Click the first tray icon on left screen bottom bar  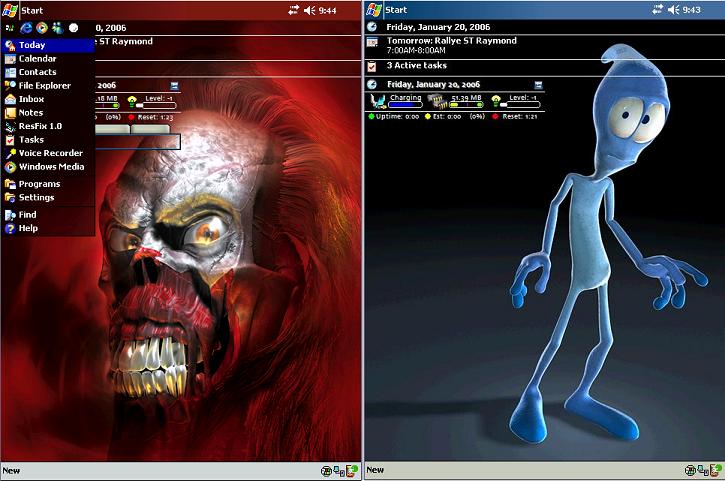326,471
